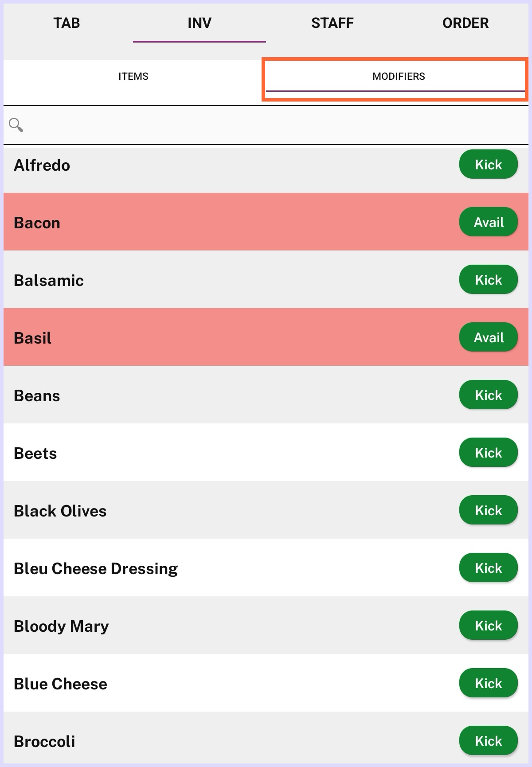Select the Bloody Mary row name

[x=61, y=626]
